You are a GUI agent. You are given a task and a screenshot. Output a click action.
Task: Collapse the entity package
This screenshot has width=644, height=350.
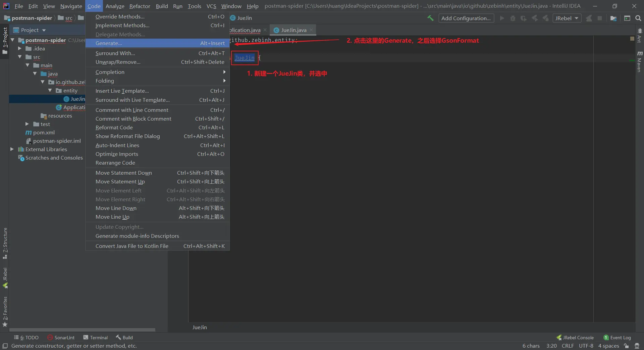pos(50,90)
